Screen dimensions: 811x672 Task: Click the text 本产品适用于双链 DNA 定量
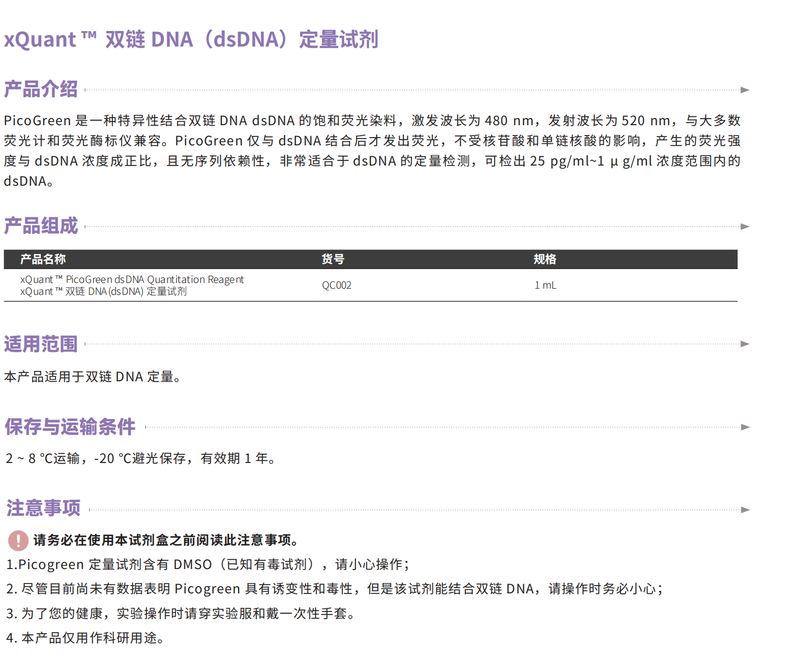(x=93, y=377)
